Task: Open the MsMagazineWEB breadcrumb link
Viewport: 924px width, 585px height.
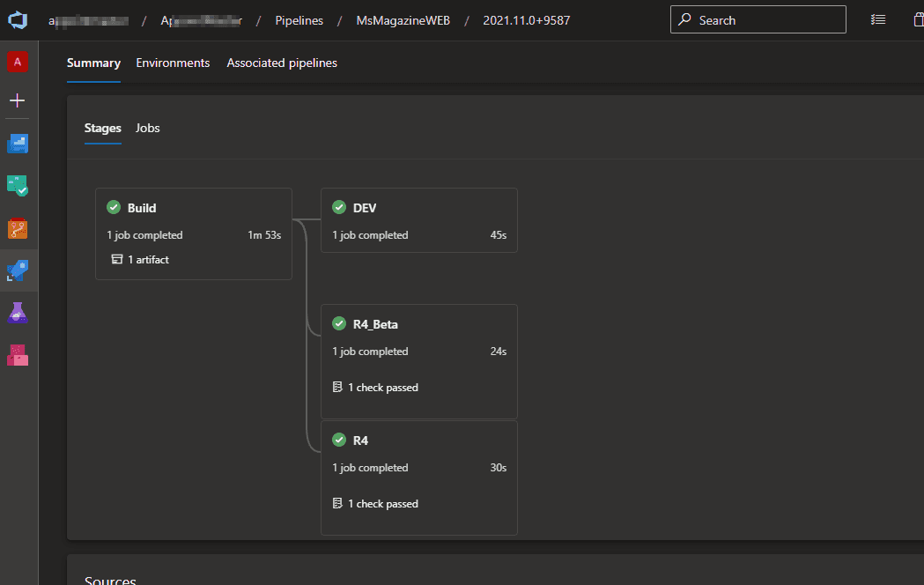Action: [x=403, y=19]
